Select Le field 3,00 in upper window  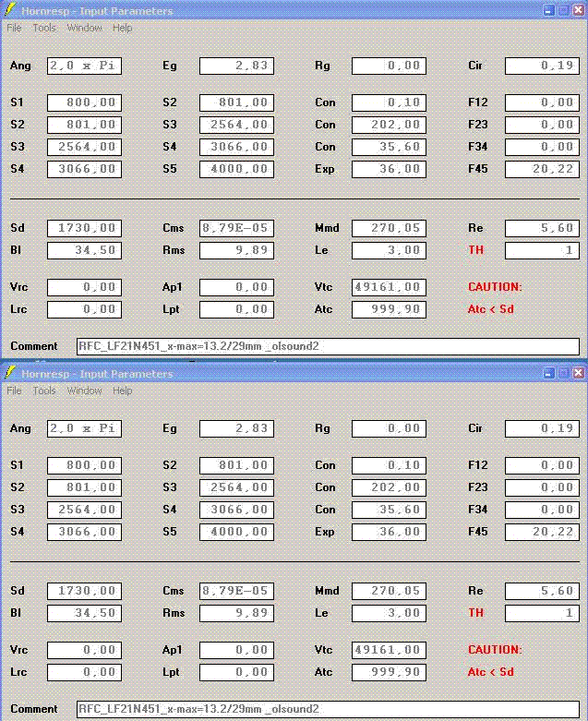tap(389, 250)
